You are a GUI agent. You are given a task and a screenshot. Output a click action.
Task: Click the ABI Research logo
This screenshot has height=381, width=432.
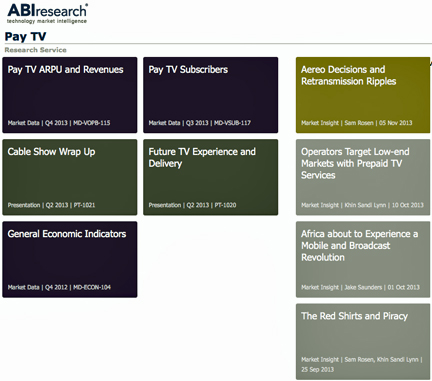click(x=47, y=14)
